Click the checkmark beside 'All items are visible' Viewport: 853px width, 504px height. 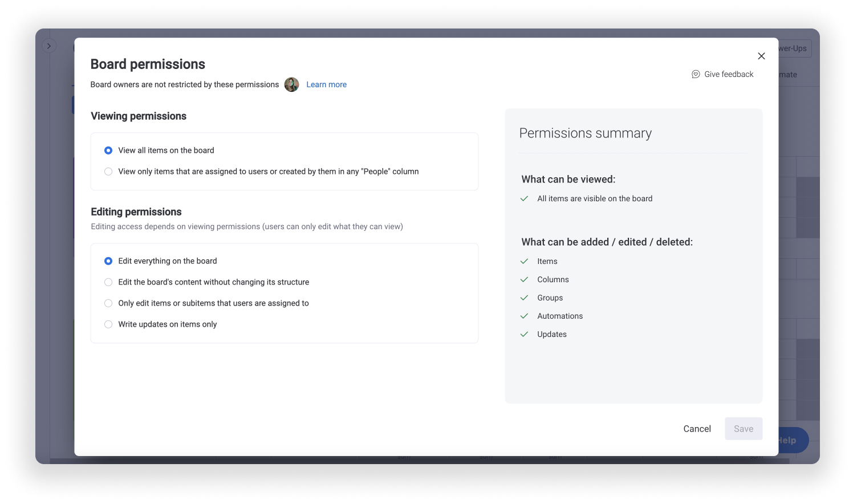(524, 198)
